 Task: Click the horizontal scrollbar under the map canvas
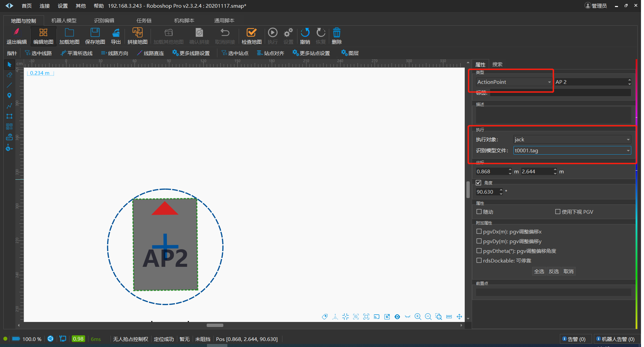pyautogui.click(x=215, y=325)
